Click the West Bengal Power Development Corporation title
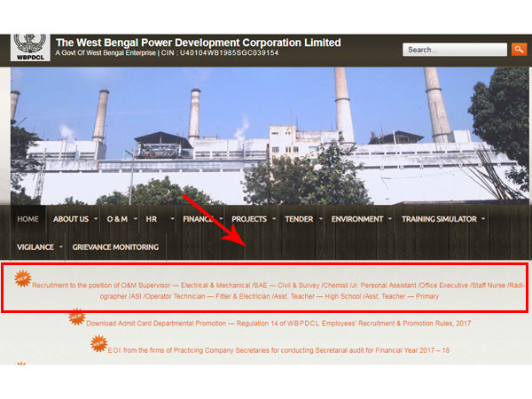 pos(198,43)
